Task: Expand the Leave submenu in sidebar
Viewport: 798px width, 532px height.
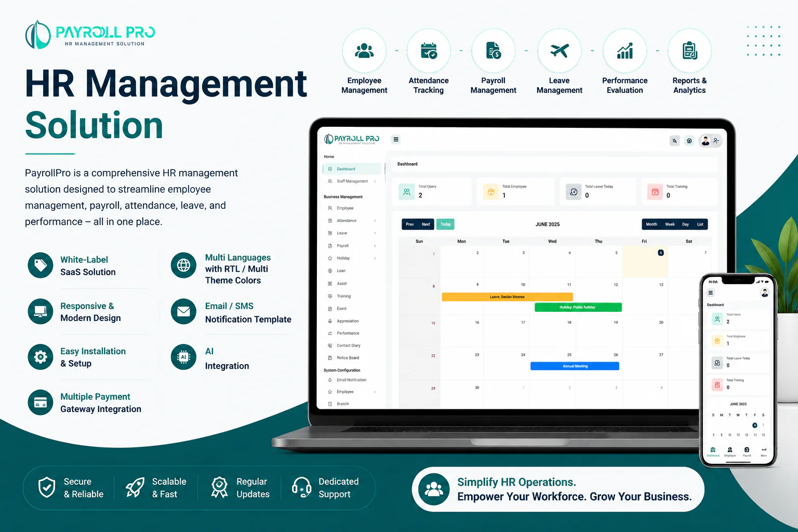Action: click(352, 233)
